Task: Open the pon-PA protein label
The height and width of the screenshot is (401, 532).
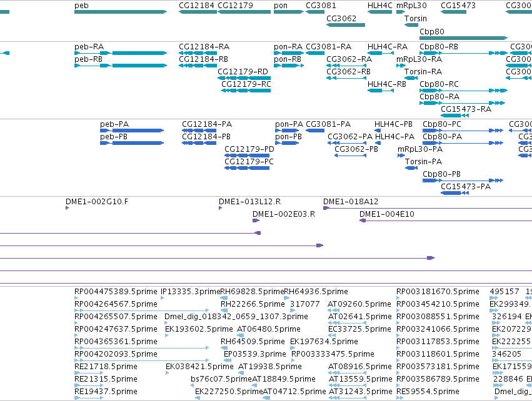Action: point(289,124)
